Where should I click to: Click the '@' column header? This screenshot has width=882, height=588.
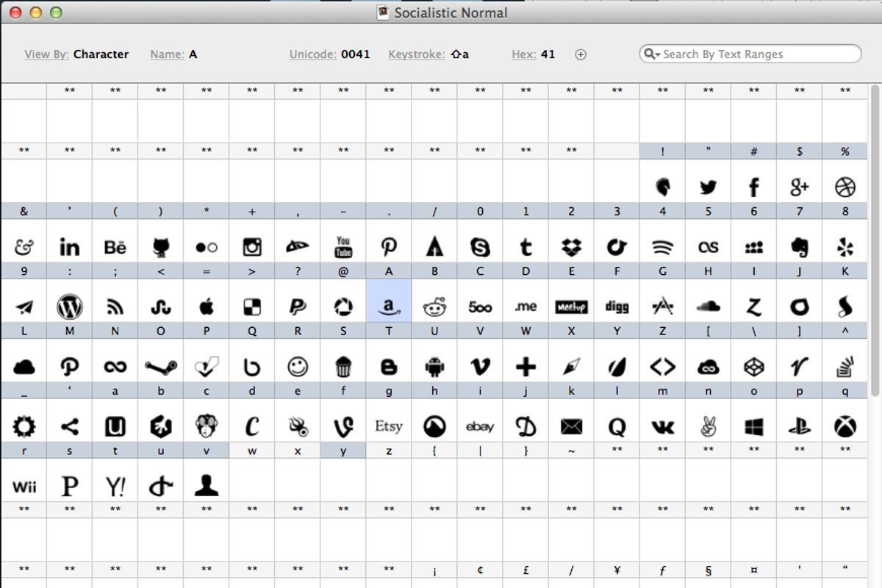tap(343, 271)
